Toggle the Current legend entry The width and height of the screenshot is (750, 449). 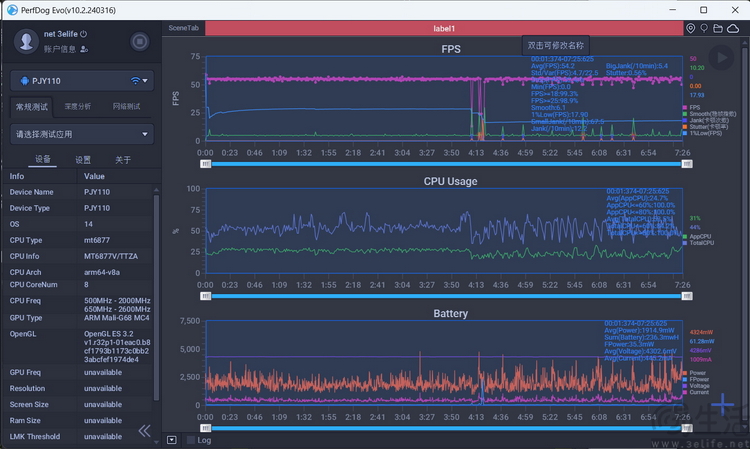(696, 392)
